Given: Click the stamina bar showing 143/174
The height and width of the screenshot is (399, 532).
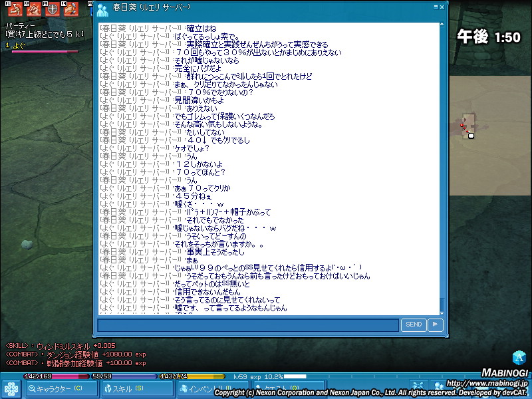Looking at the screenshot, I should point(192,376).
